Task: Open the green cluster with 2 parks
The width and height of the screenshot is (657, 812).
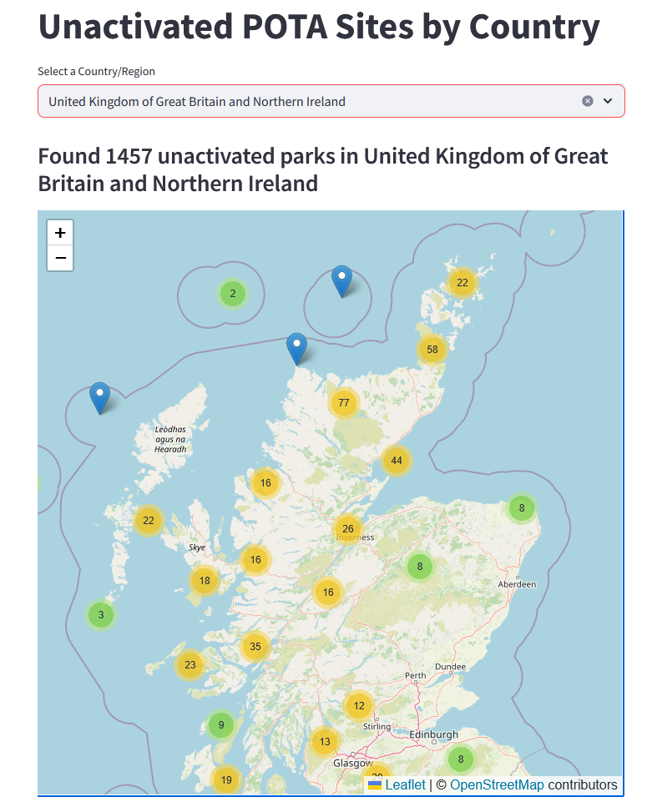Action: coord(233,293)
